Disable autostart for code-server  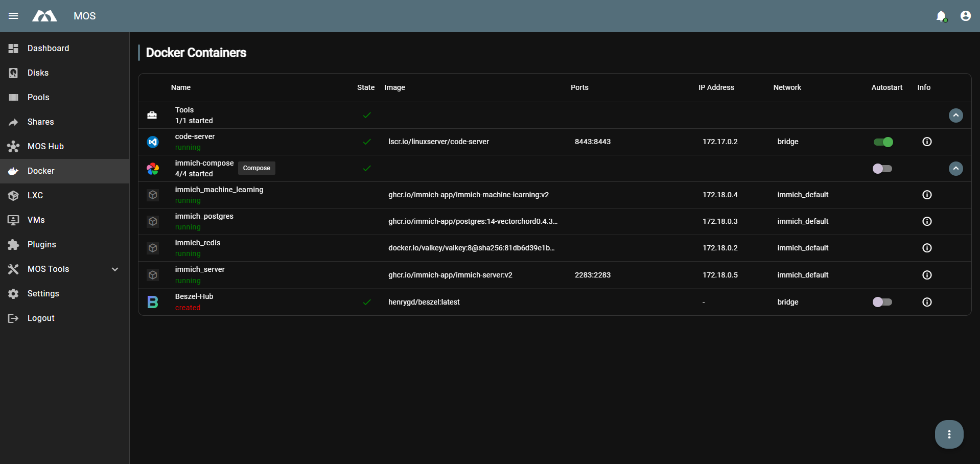pos(883,142)
